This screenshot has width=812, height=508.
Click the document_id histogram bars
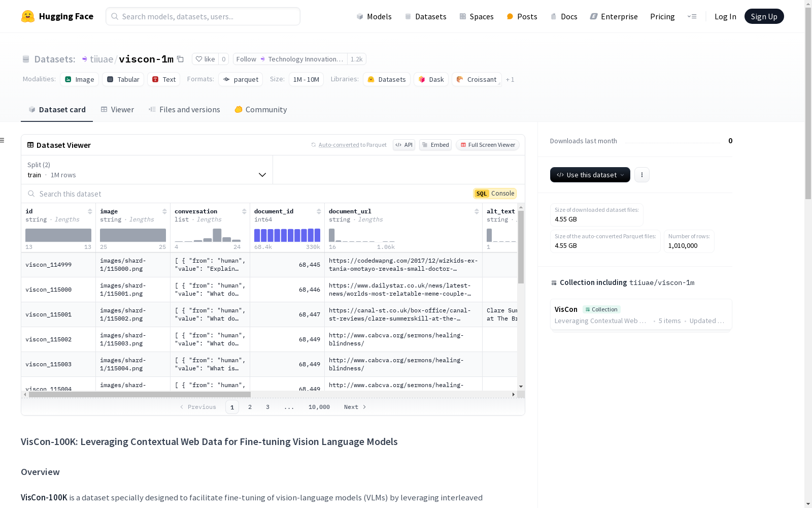point(287,235)
